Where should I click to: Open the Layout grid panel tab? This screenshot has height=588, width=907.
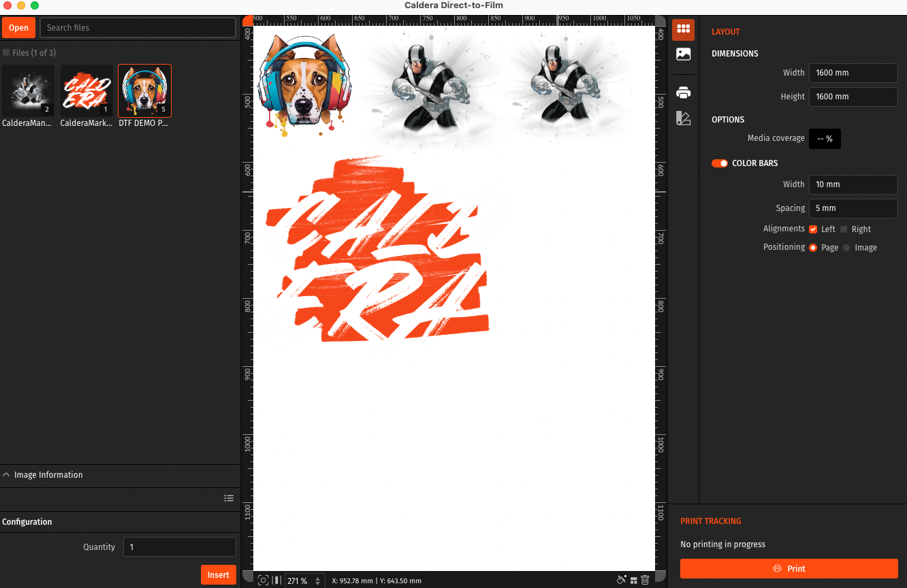click(683, 29)
